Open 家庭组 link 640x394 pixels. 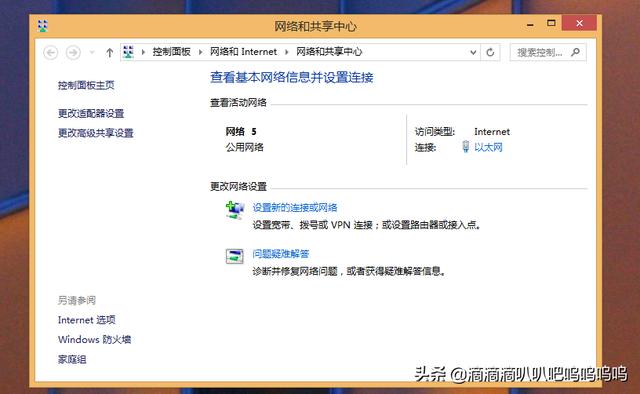[x=72, y=359]
